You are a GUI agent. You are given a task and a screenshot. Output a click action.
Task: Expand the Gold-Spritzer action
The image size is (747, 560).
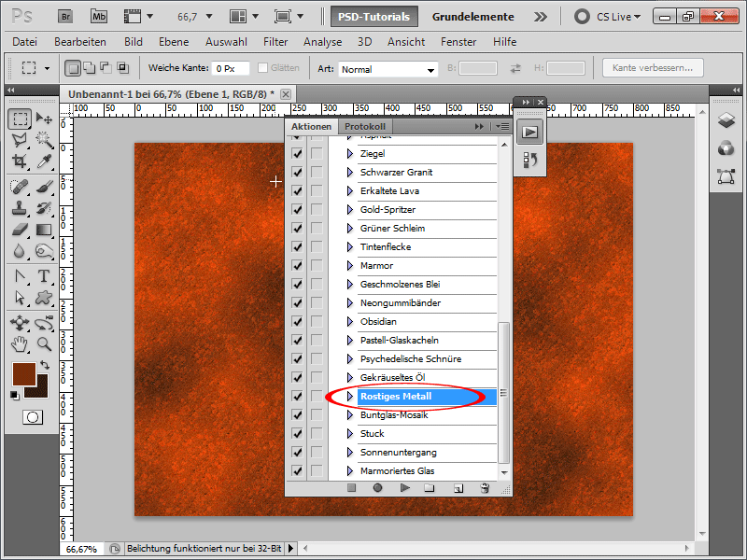[x=350, y=209]
